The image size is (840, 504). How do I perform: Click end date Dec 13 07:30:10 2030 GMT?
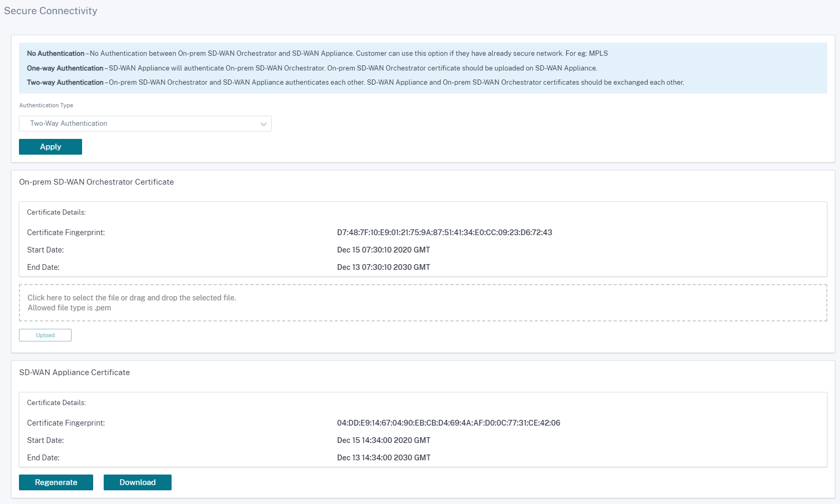[384, 267]
